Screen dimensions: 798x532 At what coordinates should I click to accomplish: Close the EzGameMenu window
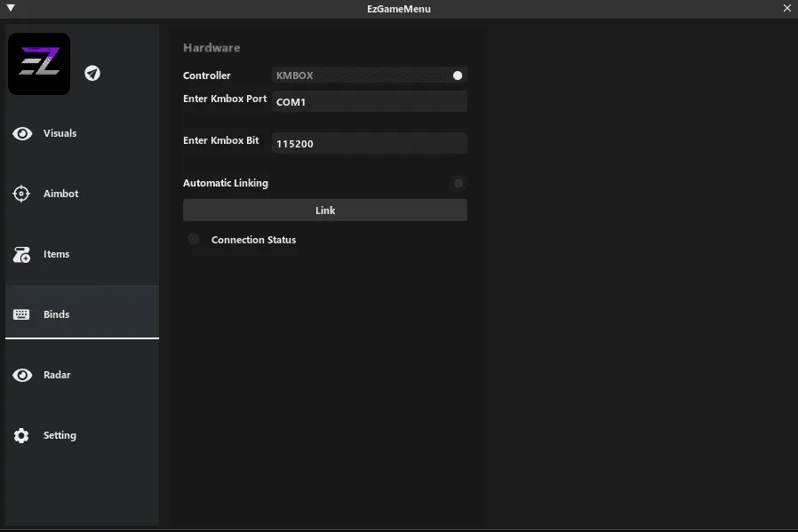(786, 9)
